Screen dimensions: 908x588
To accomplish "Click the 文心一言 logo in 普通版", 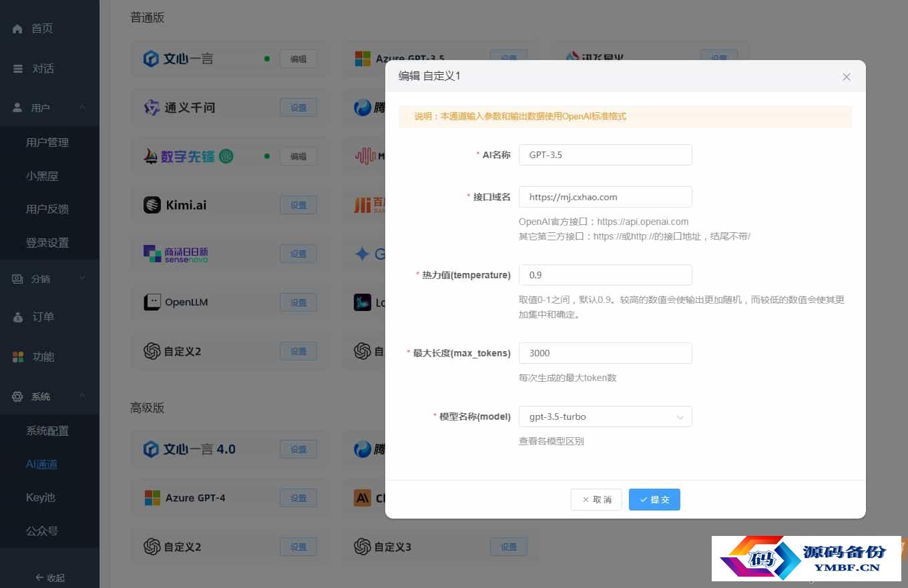I will tap(152, 59).
